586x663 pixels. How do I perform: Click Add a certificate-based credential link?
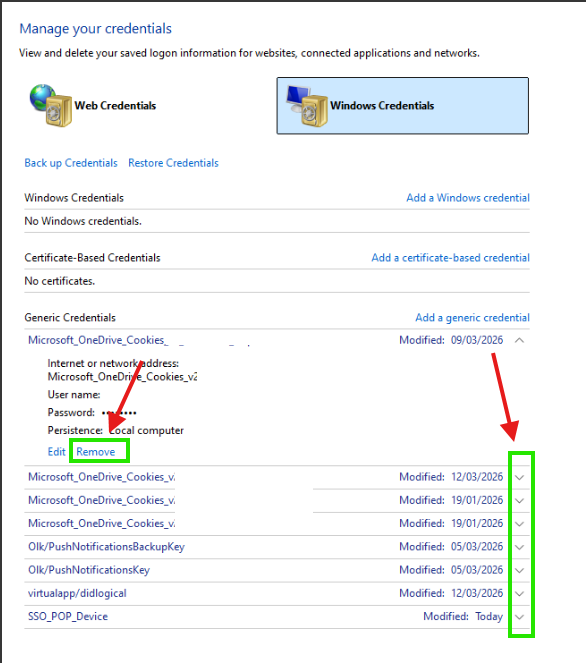pyautogui.click(x=450, y=258)
